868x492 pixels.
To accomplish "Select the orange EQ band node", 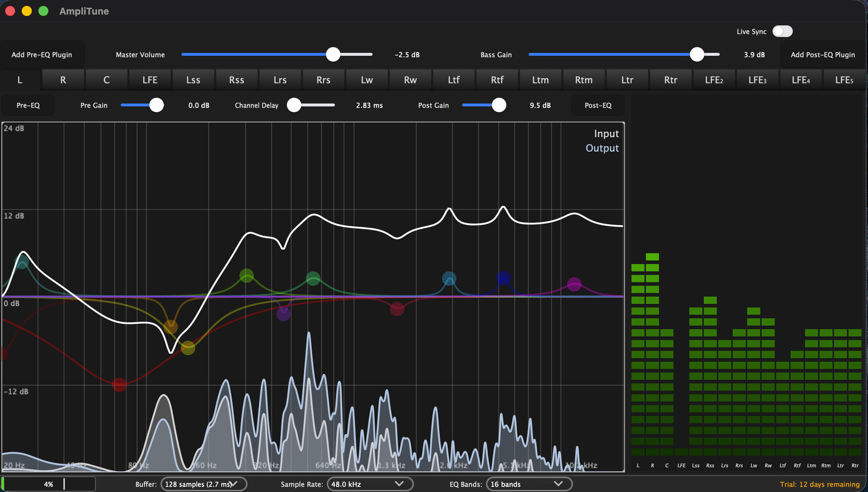I will pyautogui.click(x=171, y=327).
